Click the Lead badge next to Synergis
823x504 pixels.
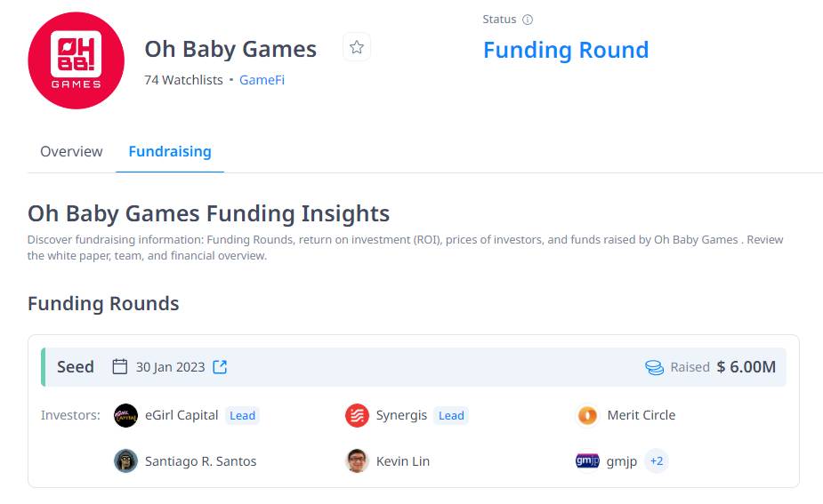[451, 415]
